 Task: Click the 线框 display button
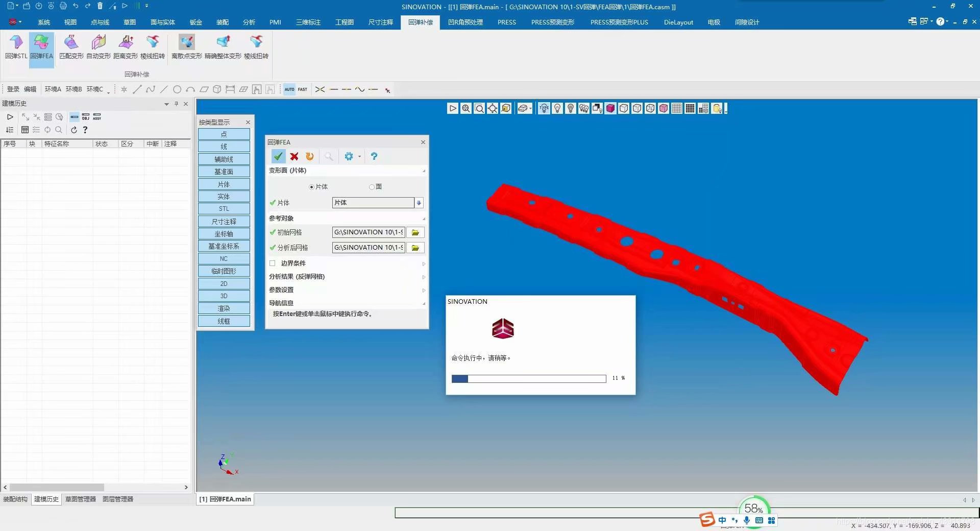(224, 321)
